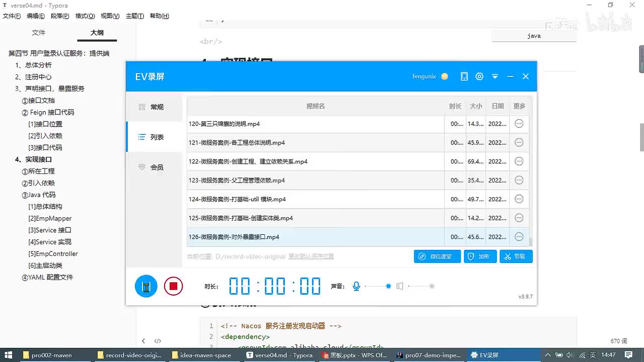
Task: Toggle Typora source code mode icon
Action: [x=157, y=341]
